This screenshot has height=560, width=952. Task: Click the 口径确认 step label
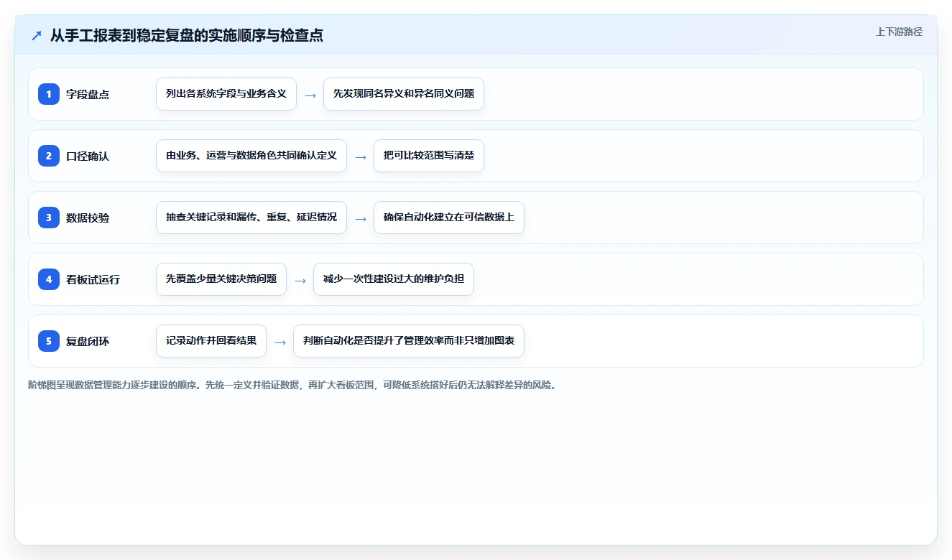[88, 156]
